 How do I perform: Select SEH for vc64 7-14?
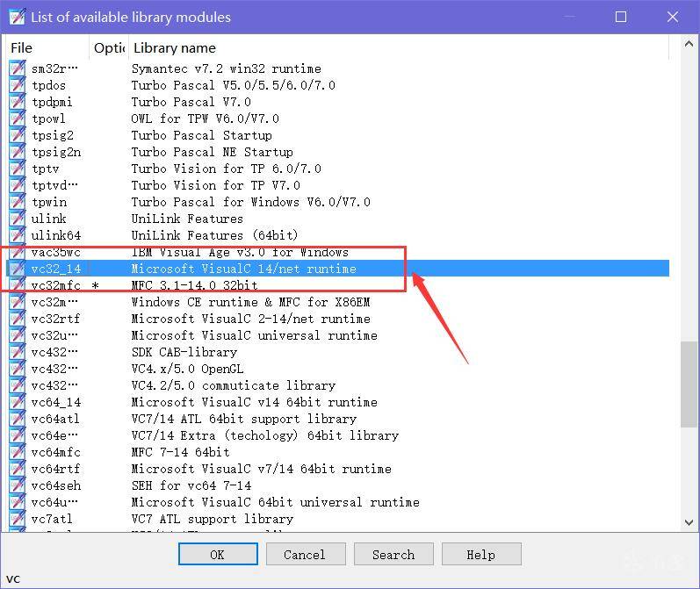(191, 485)
